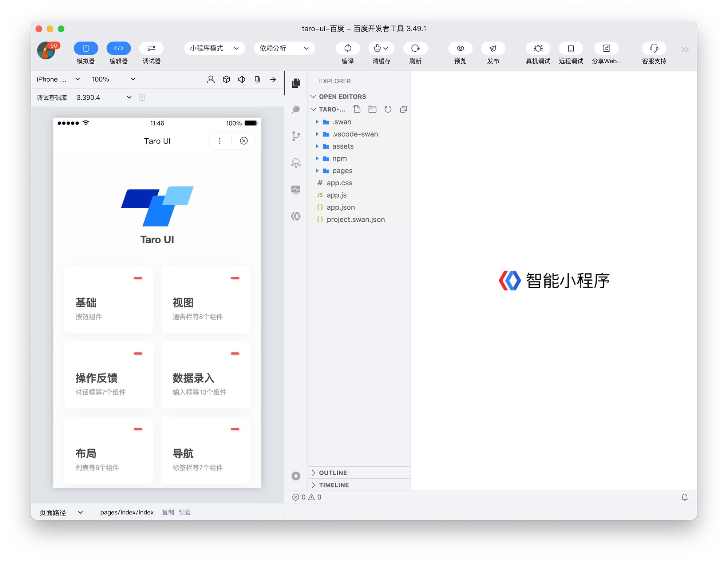Click the 编译 (compile) icon

tap(348, 48)
